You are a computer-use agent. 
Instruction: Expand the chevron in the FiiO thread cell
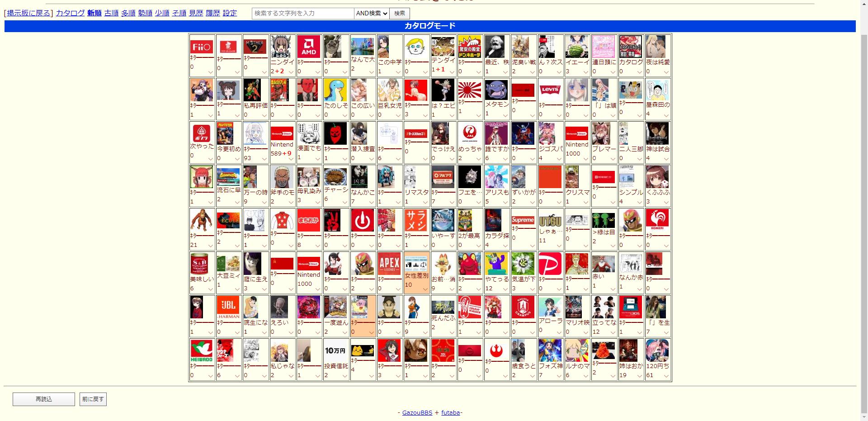[x=210, y=72]
